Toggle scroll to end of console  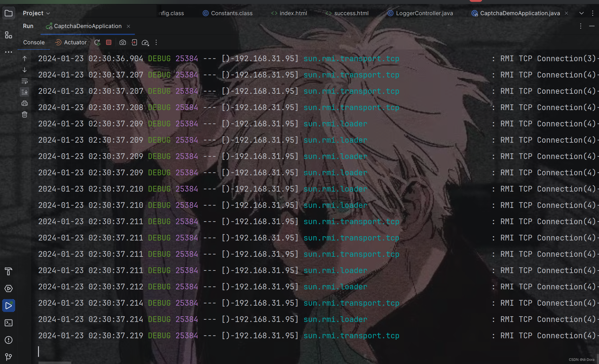(x=25, y=92)
